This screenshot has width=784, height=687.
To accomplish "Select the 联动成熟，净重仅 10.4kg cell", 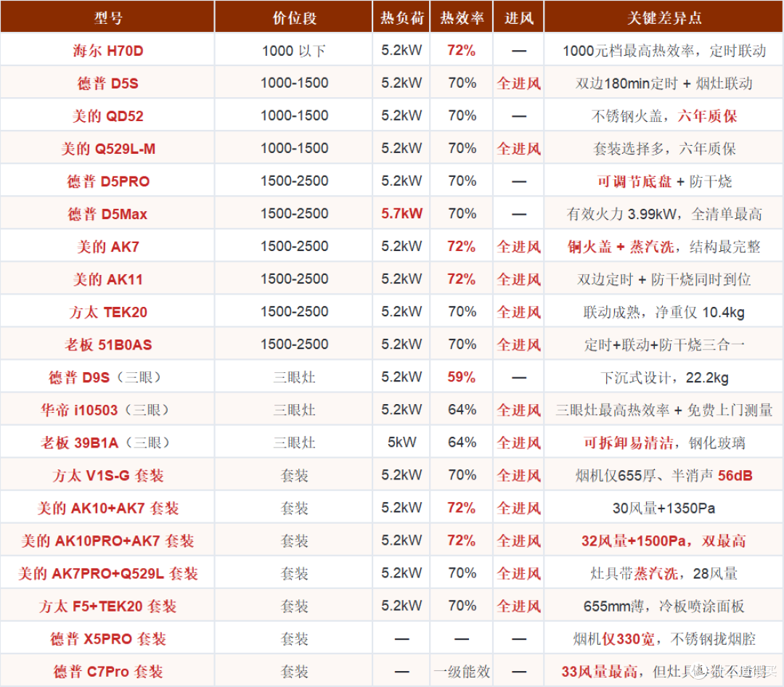I will click(x=664, y=312).
